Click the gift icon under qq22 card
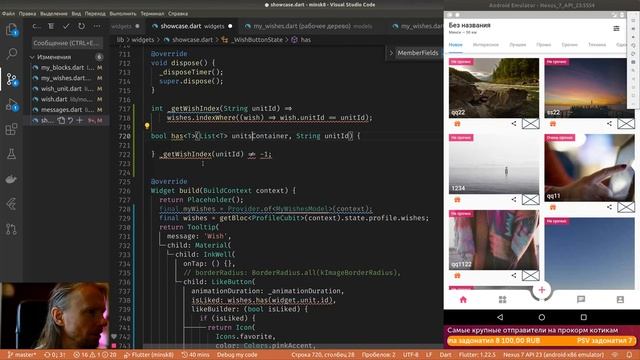 [457, 124]
